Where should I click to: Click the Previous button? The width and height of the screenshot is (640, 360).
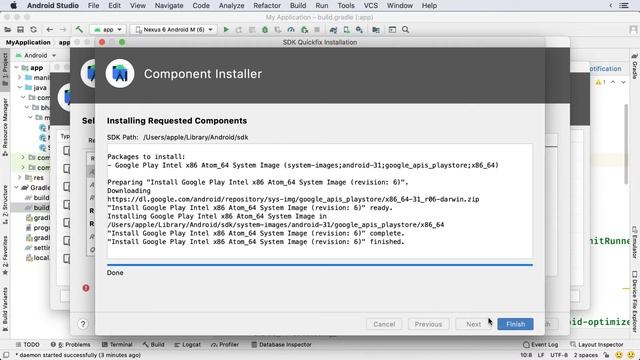tap(428, 324)
